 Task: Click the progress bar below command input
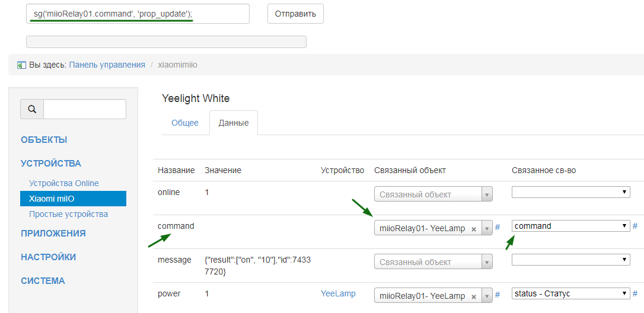[x=166, y=41]
